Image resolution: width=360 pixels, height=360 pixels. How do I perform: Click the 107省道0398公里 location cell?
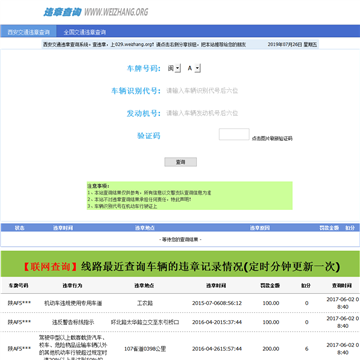pos(145,349)
